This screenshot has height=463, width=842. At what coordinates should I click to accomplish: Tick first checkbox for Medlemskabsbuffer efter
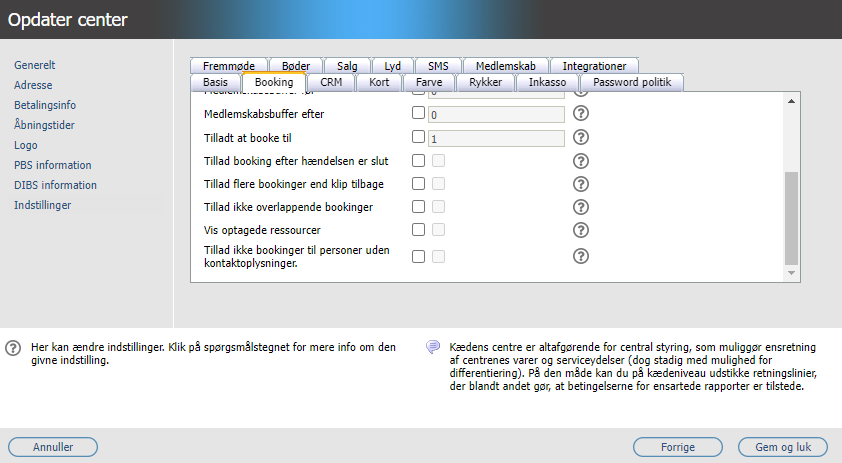click(418, 113)
